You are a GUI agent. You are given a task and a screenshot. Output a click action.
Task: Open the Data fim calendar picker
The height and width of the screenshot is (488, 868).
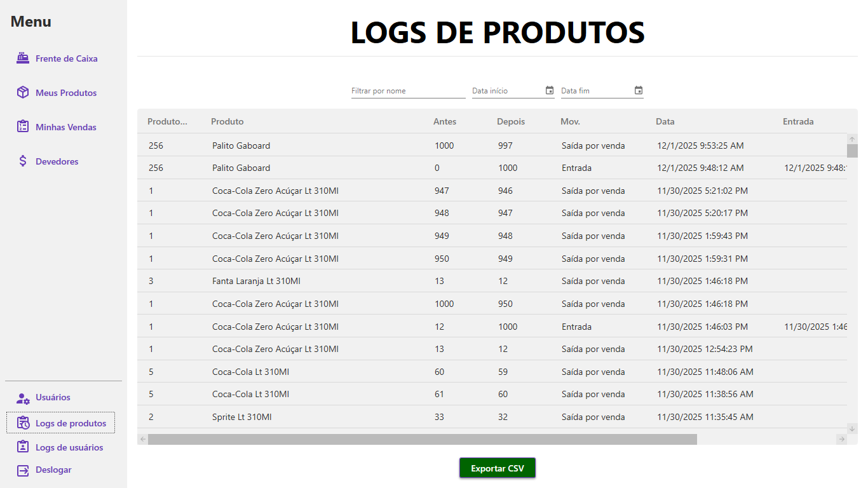click(639, 91)
